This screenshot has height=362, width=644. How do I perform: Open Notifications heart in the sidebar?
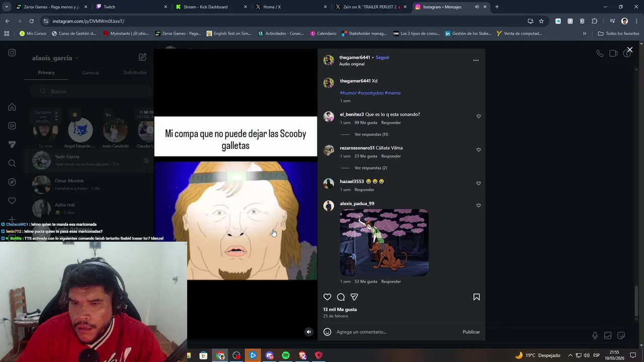12,201
